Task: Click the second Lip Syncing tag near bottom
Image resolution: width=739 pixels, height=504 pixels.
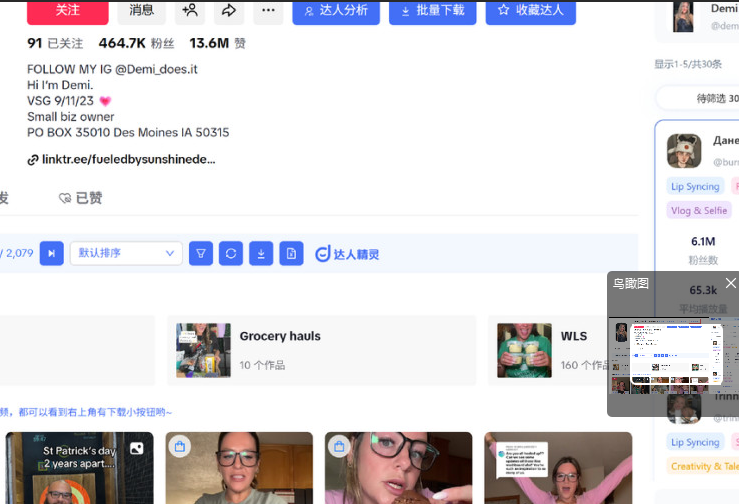Action: tap(695, 442)
